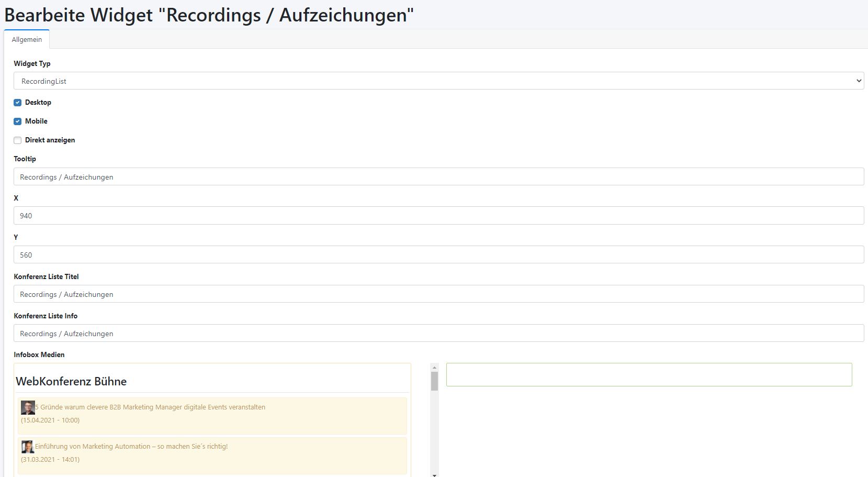Focus the X coordinate field showing 940

[x=438, y=216]
